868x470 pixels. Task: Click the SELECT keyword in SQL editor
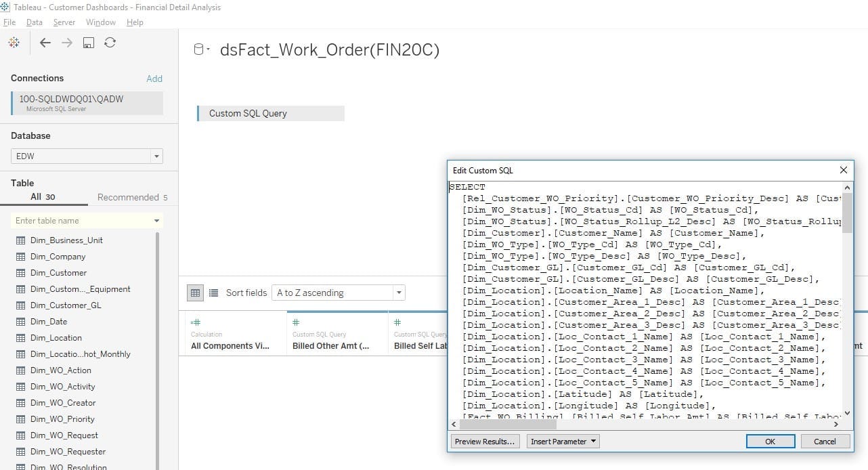click(467, 187)
